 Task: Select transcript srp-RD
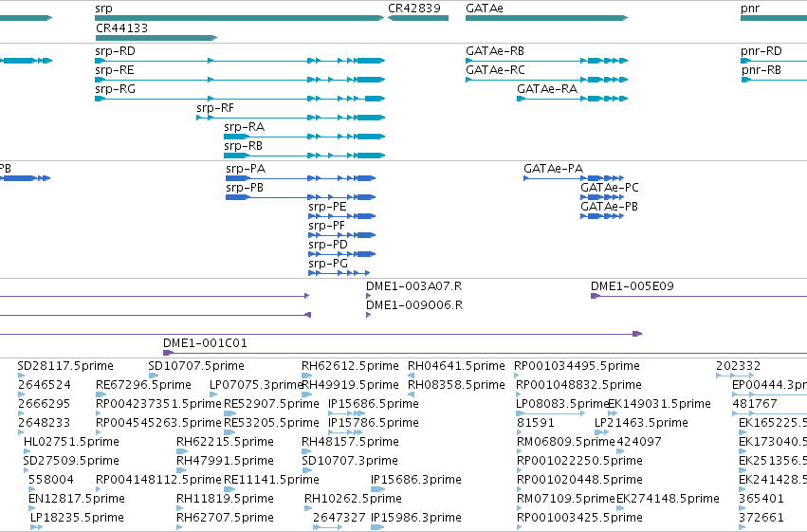(240, 61)
